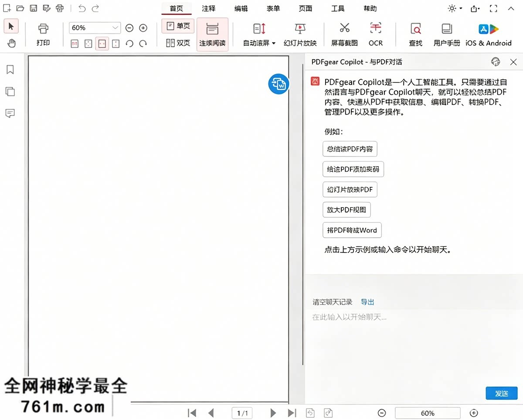Open the 60% zoom level combo box
523x420 pixels.
(x=95, y=28)
